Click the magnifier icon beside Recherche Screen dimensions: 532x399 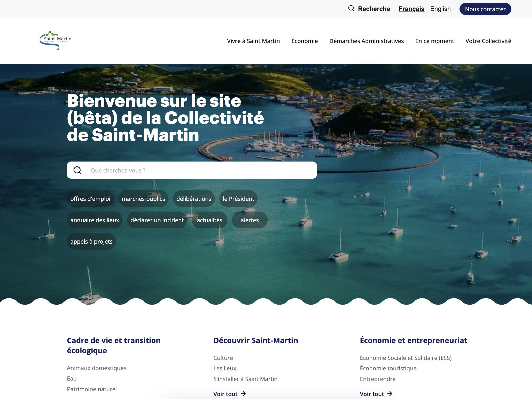click(x=351, y=9)
